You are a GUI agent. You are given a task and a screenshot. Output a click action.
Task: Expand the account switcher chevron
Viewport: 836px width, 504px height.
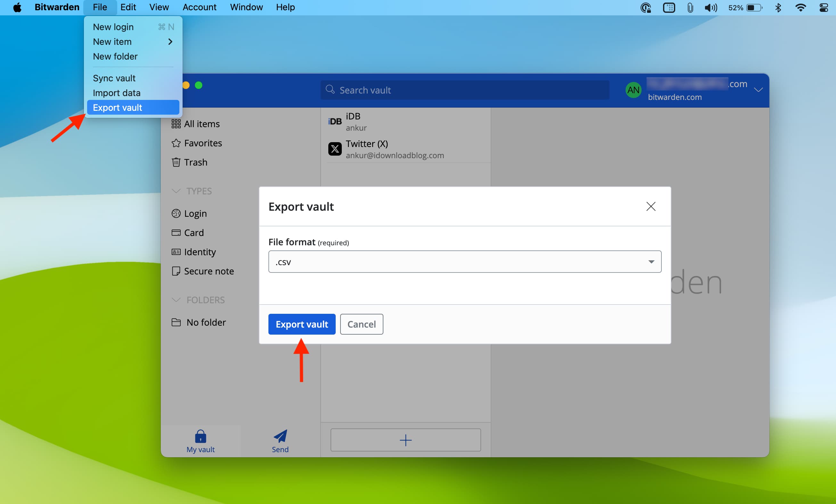point(758,90)
